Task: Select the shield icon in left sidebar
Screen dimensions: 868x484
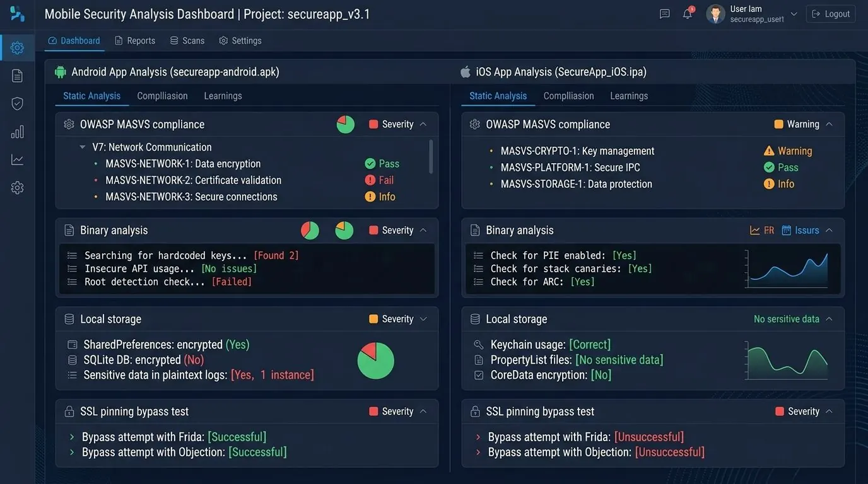Action: tap(17, 103)
